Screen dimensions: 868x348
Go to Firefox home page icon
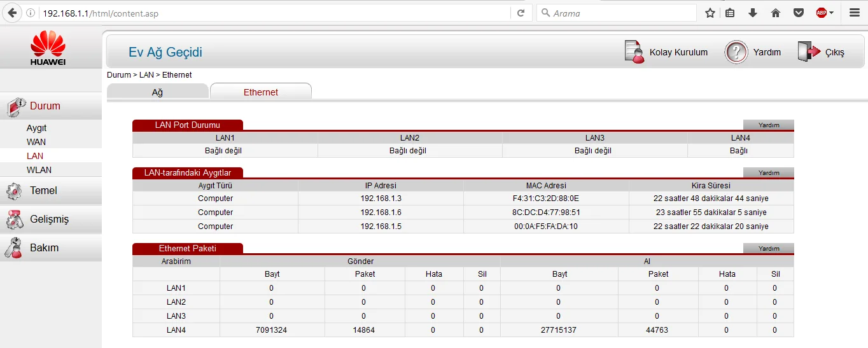tap(775, 13)
